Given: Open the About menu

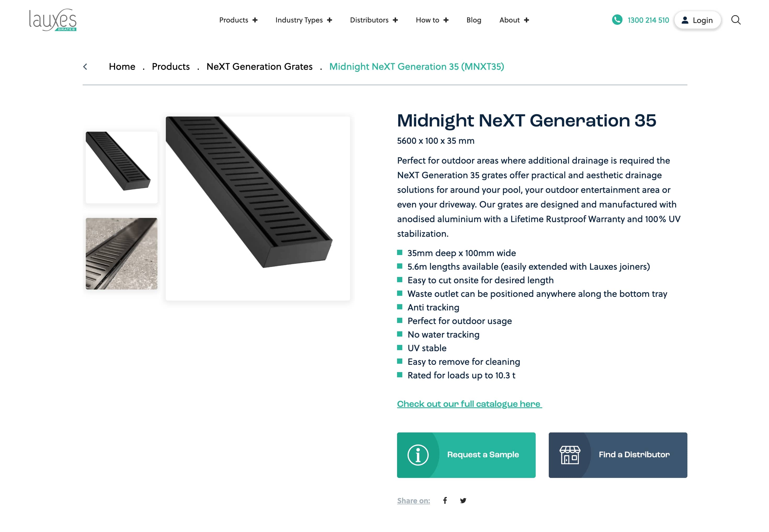Looking at the screenshot, I should coord(514,20).
